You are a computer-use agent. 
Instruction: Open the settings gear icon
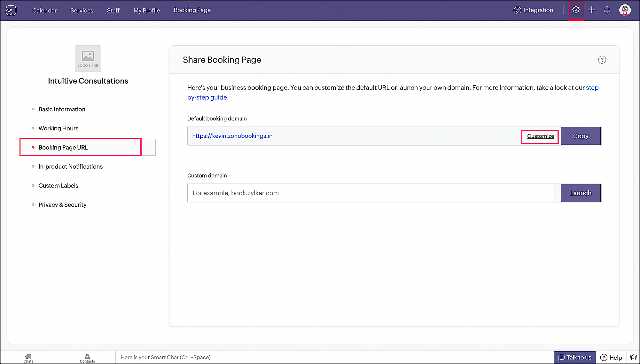click(576, 10)
